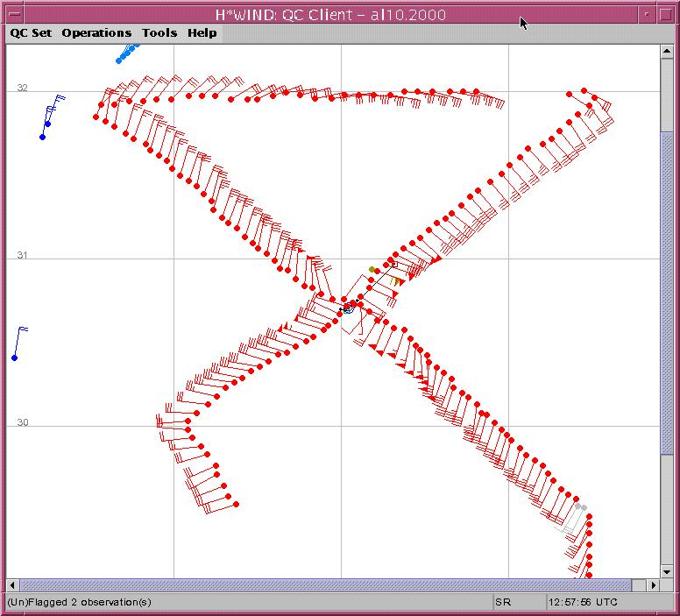The image size is (680, 616).
Task: Select the gray flagged observation dots at bottom right
Action: coord(580,507)
